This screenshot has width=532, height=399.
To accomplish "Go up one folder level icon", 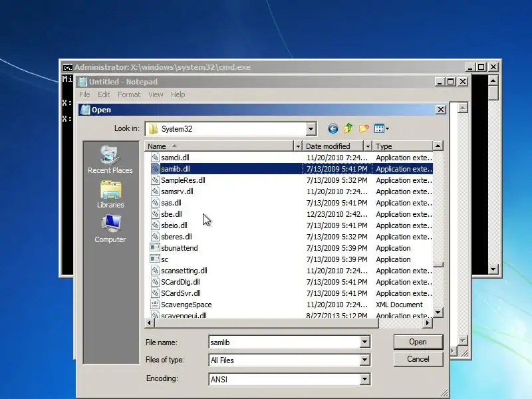I will tap(348, 128).
